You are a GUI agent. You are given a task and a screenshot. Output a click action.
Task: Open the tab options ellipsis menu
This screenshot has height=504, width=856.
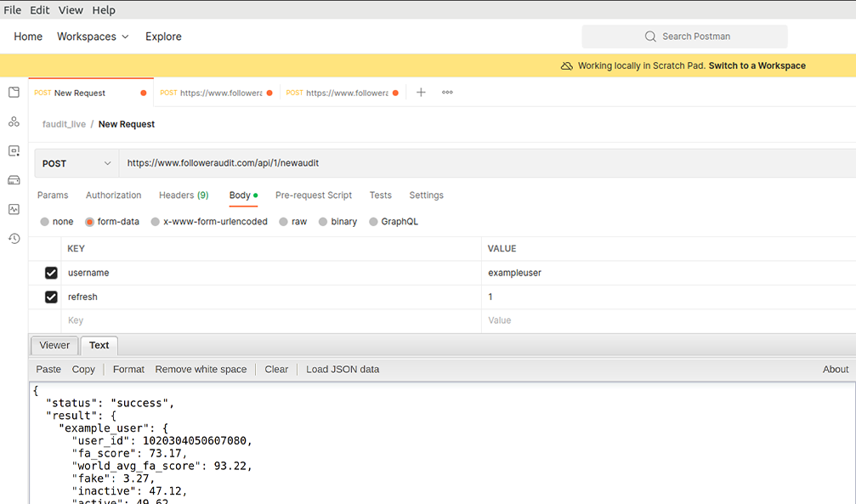click(447, 93)
